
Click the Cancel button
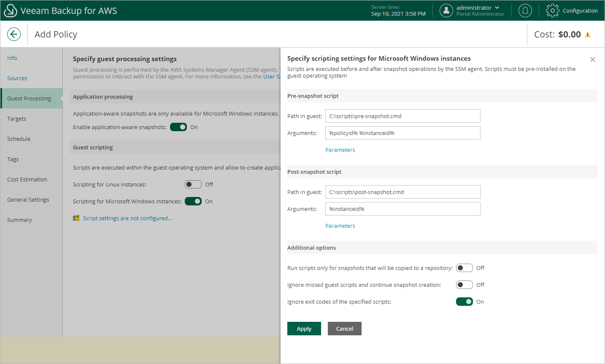click(344, 329)
